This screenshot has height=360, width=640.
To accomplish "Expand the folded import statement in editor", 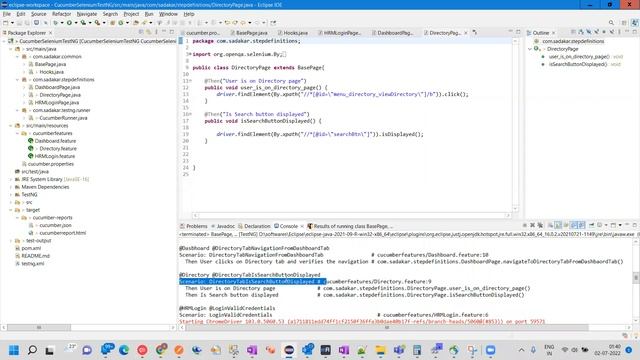I will tap(190, 54).
